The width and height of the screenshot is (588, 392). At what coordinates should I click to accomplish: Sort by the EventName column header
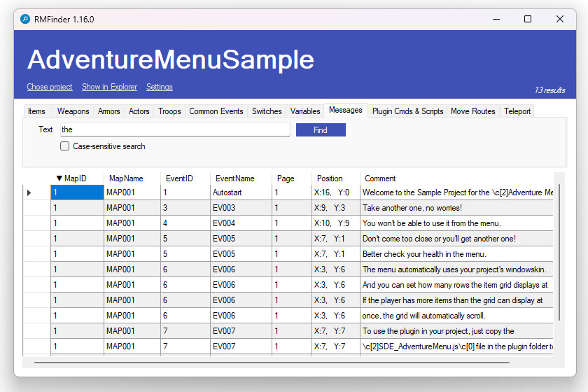(x=234, y=178)
